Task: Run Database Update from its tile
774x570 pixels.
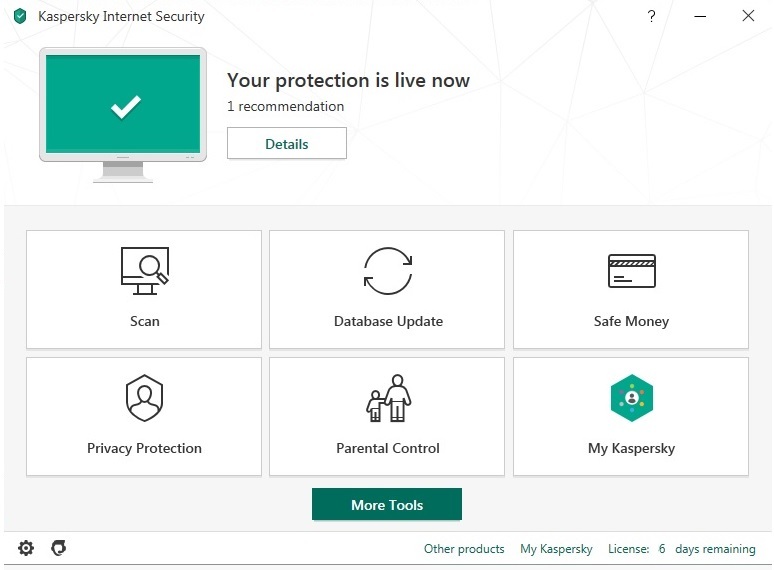Action: (387, 289)
